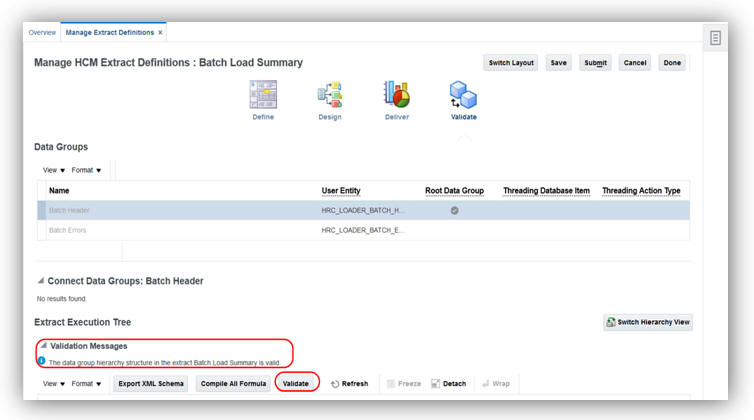Click the Batch Header row selector handle
Image resolution: width=754 pixels, height=420 pixels.
42,210
